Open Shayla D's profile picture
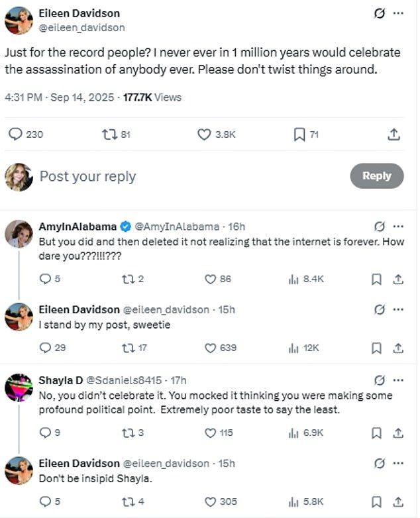This screenshot has height=518, width=420. tap(19, 388)
